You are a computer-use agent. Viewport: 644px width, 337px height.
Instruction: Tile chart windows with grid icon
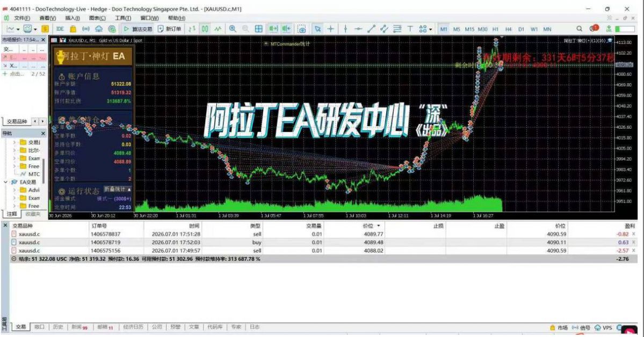[259, 29]
